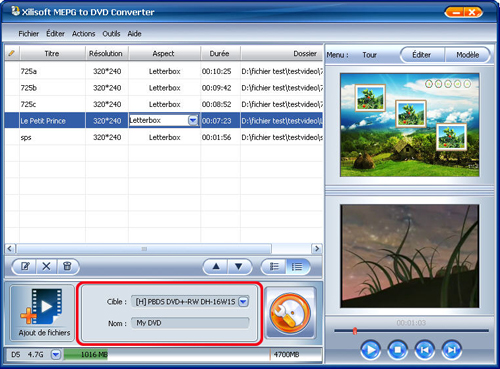Click the next track button
This screenshot has width=500, height=369.
click(x=451, y=350)
